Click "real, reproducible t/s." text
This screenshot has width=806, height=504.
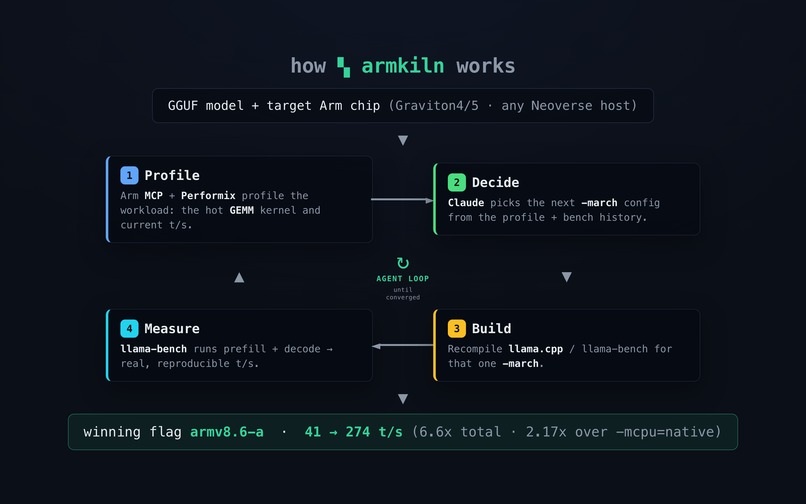[x=190, y=364]
